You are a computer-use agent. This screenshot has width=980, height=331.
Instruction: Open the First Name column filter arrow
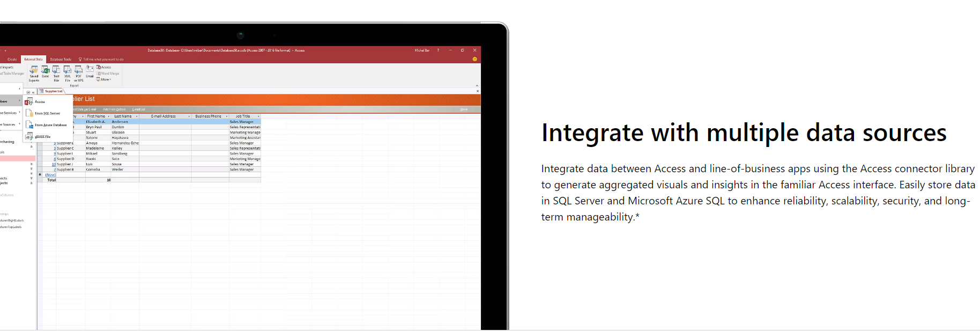(109, 116)
